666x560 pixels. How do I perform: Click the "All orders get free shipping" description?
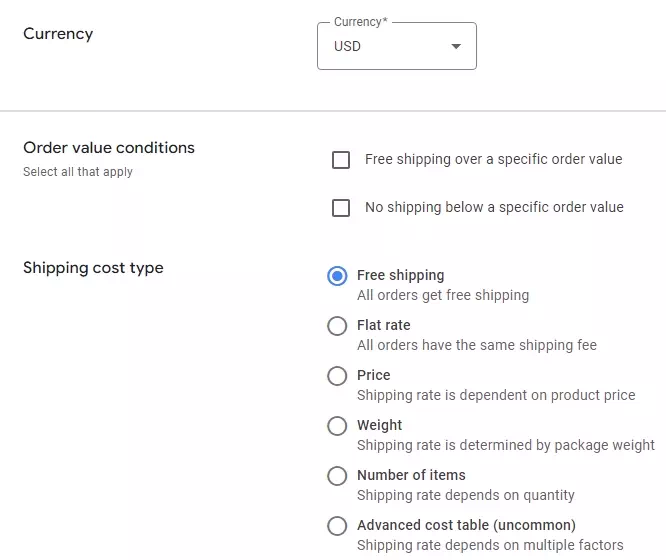point(443,295)
